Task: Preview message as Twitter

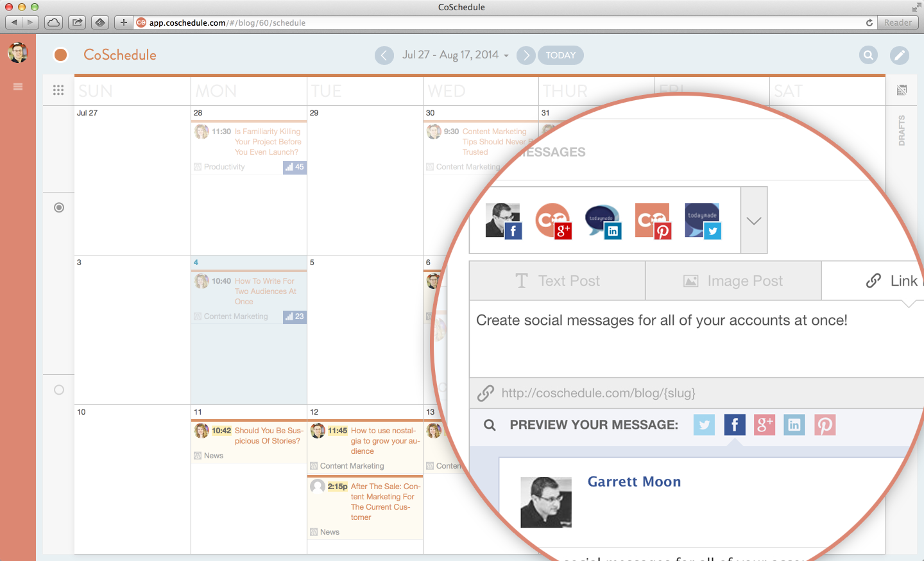Action: [704, 425]
